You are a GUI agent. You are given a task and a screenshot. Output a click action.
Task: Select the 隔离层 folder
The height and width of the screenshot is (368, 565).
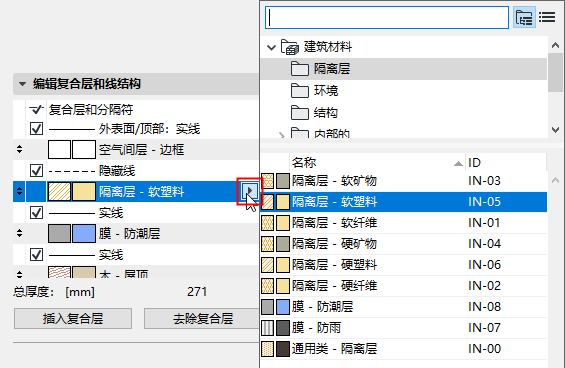404,69
